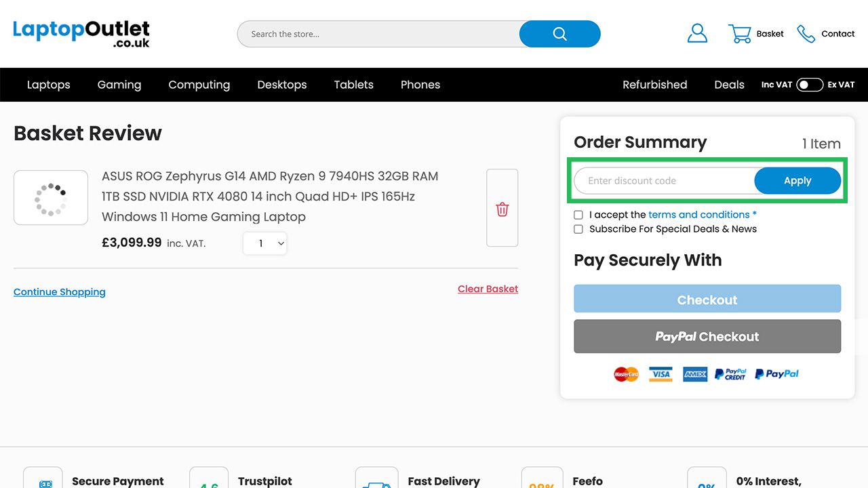This screenshot has width=868, height=488.
Task: Go to the Deals section
Action: (x=730, y=85)
